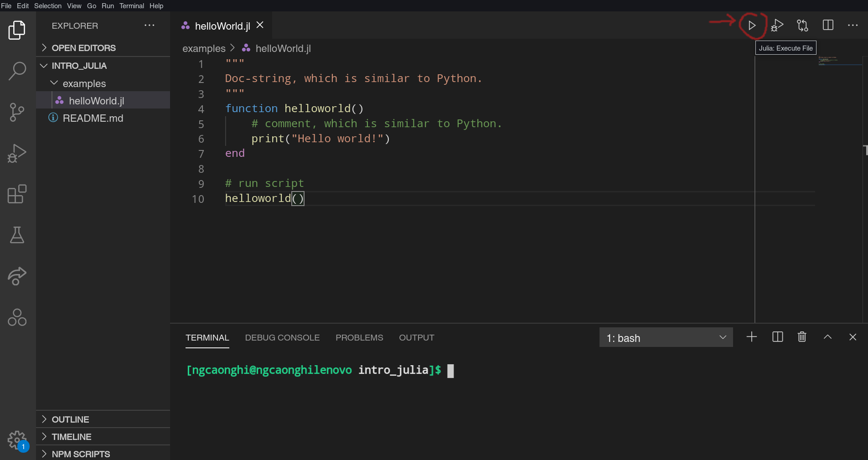Maximize the panel with up chevron
This screenshot has height=460, width=868.
coord(827,337)
